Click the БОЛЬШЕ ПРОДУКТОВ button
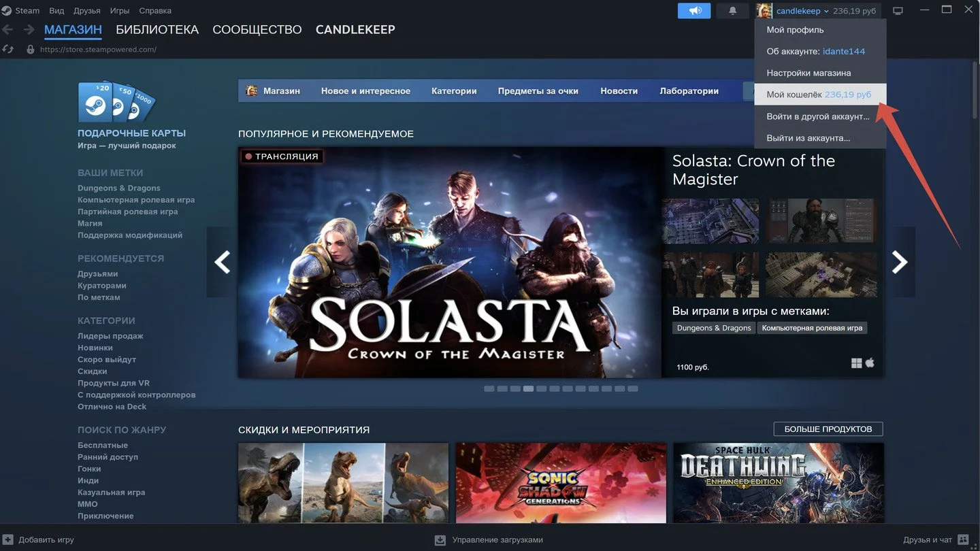The width and height of the screenshot is (980, 551). pos(828,429)
